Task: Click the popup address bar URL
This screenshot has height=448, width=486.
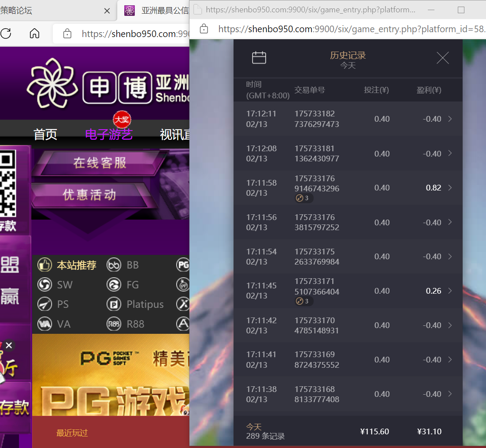Action: (352, 29)
